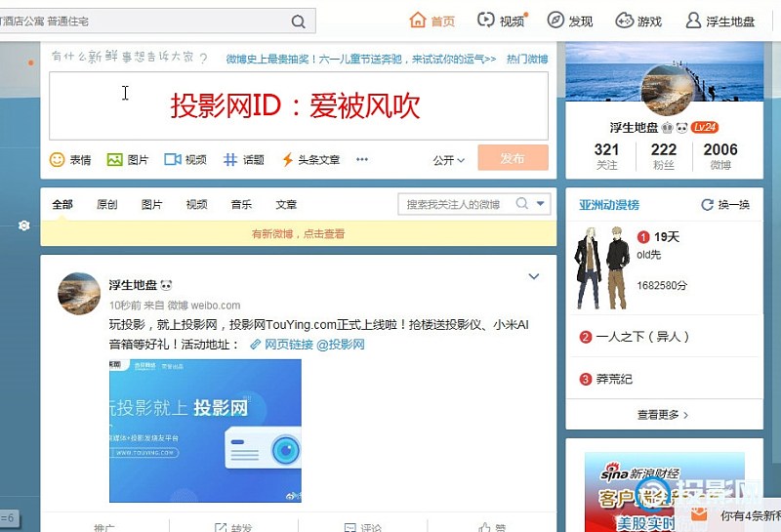Open the 发现 discover page
Image resolution: width=781 pixels, height=532 pixels.
pos(570,20)
